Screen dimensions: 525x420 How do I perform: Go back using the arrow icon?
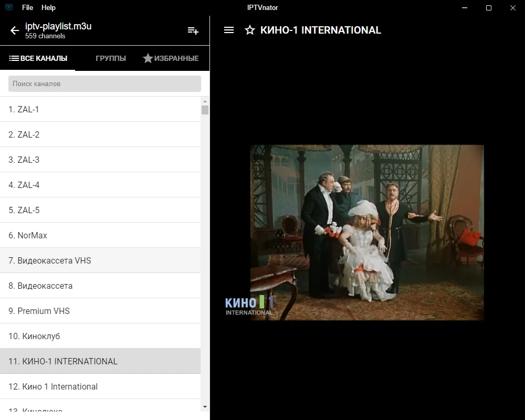click(15, 31)
